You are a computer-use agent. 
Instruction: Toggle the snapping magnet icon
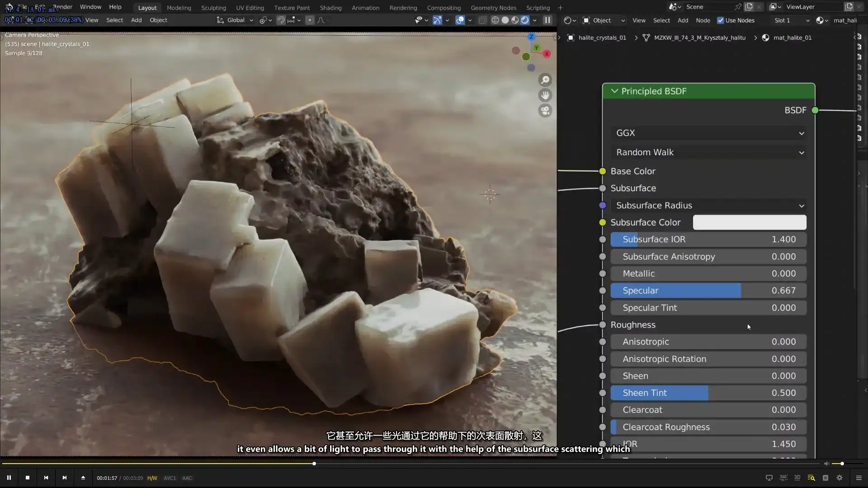(x=281, y=20)
